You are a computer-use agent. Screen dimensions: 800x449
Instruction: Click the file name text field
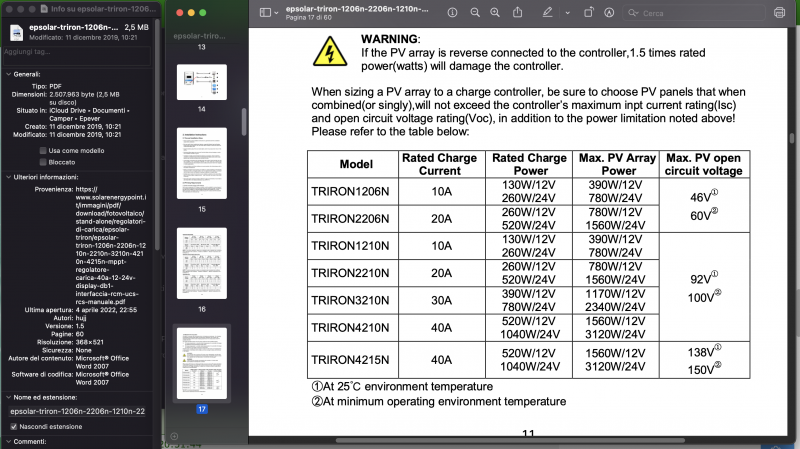click(x=77, y=411)
